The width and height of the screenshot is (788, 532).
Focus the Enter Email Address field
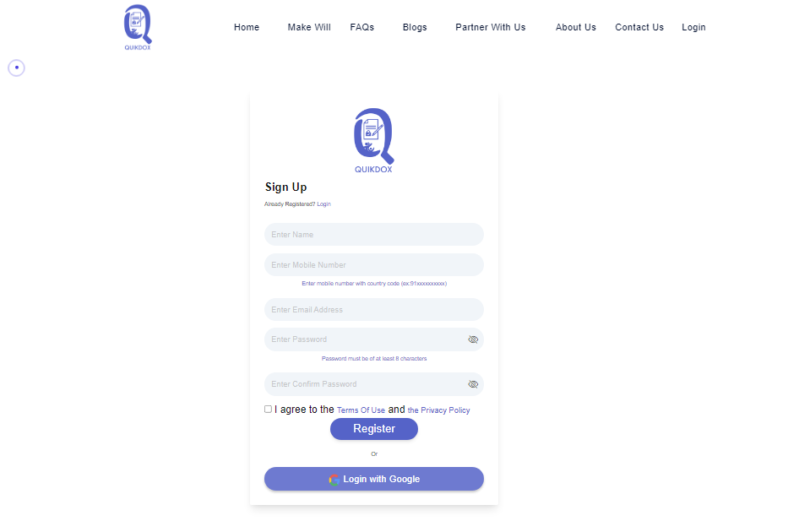point(374,309)
